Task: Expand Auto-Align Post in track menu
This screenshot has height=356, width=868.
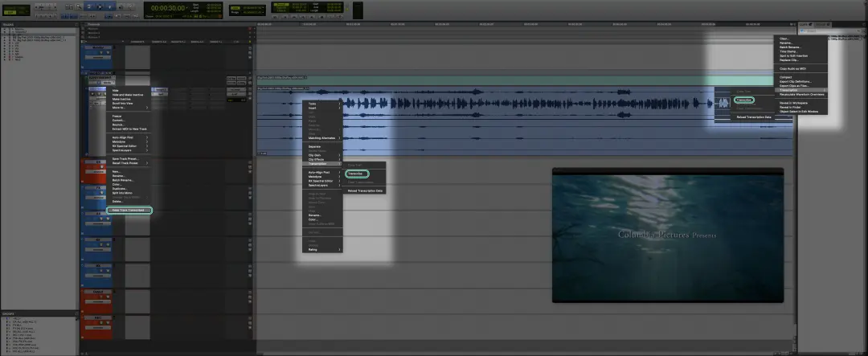Action: 128,137
